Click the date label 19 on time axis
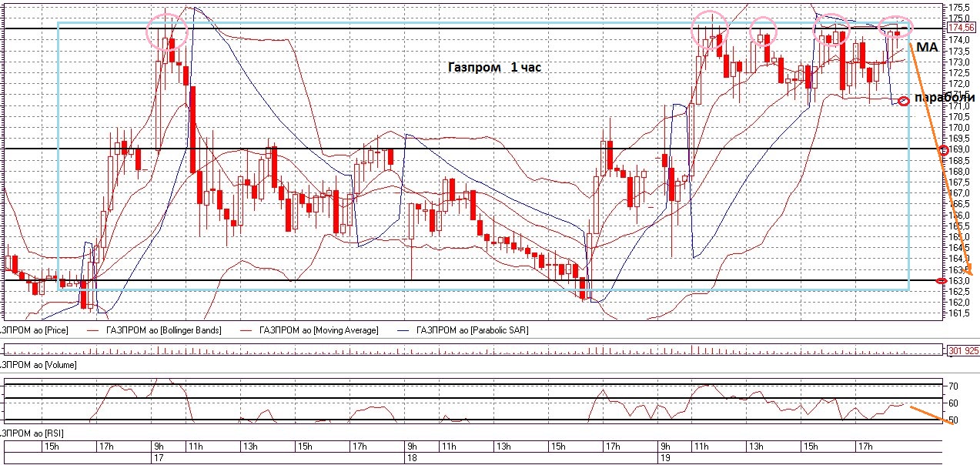Screen dimensions: 980x465 665,457
